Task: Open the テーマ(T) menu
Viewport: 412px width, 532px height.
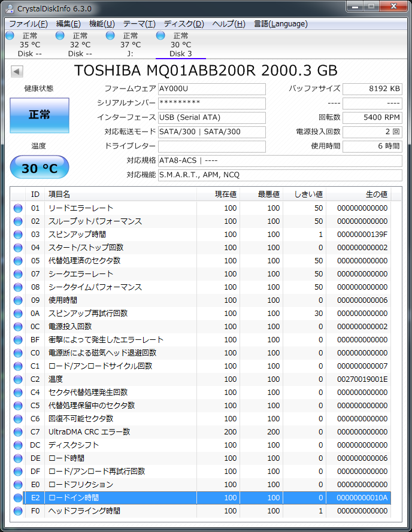Action: pos(139,24)
